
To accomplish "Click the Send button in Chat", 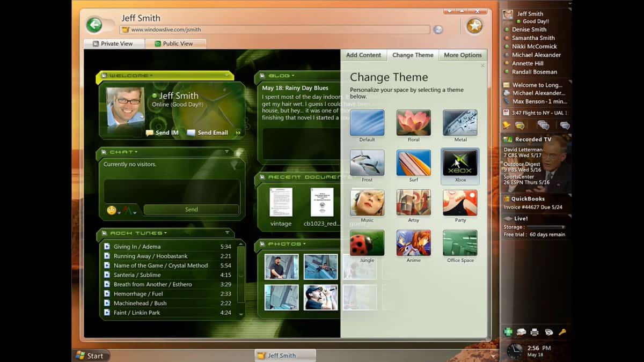I will click(191, 210).
